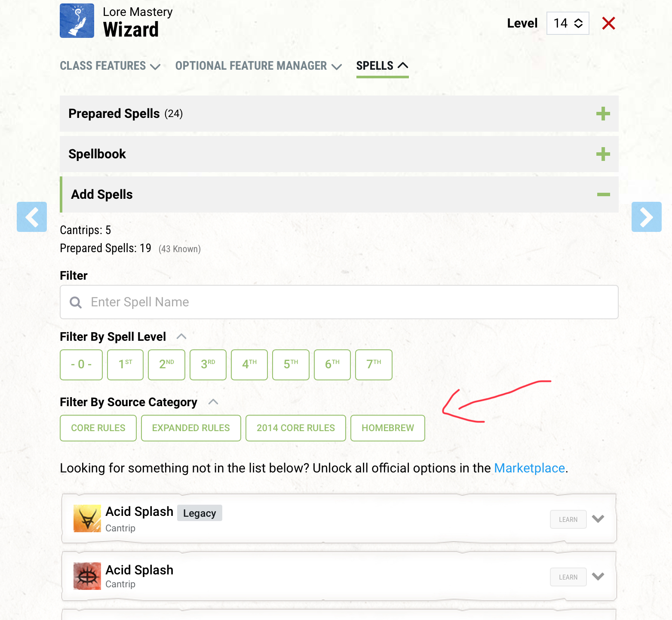Collapse Add Spells with the minus icon

603,194
